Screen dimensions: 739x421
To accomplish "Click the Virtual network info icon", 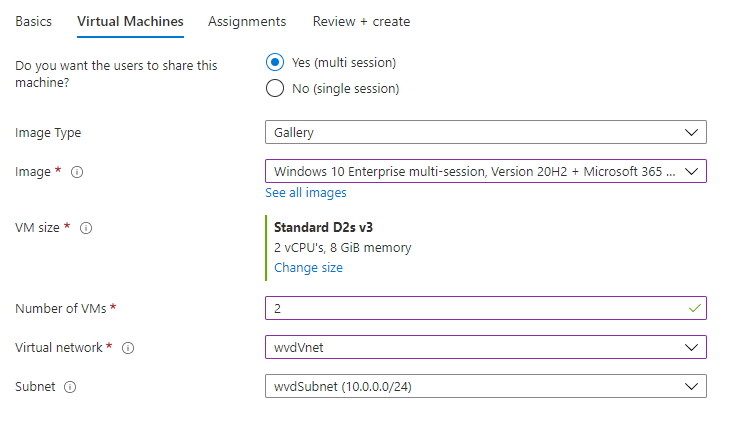I will pos(128,348).
